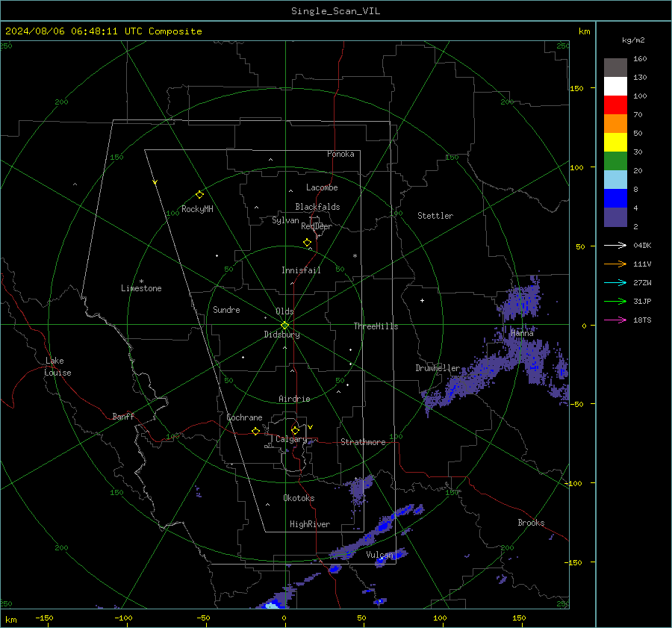The image size is (672, 628).
Task: Click the 31JP legend text
Action: pos(642,302)
